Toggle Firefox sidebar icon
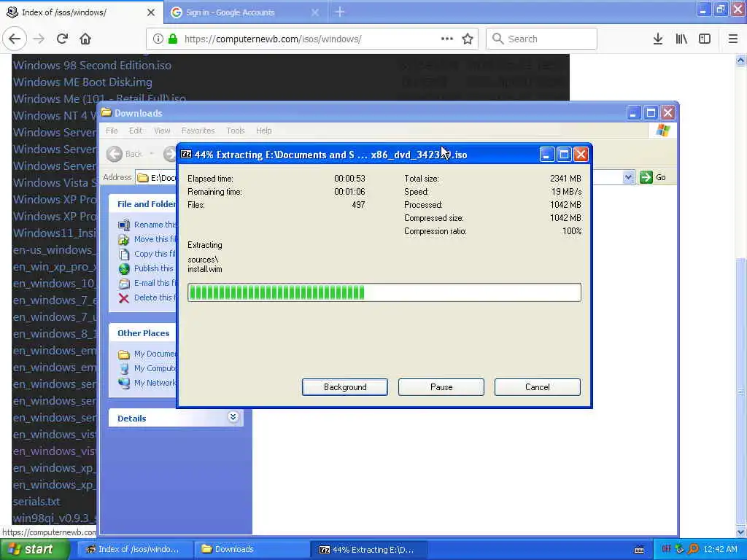 click(704, 39)
